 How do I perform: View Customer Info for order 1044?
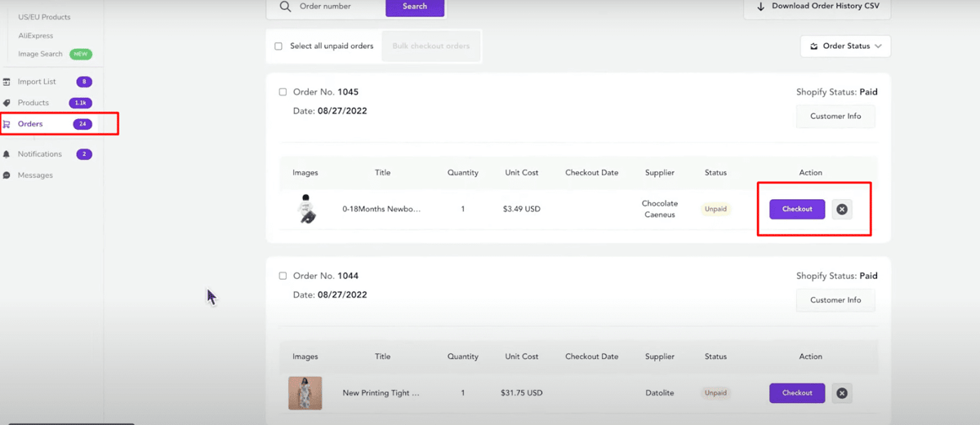(x=835, y=300)
